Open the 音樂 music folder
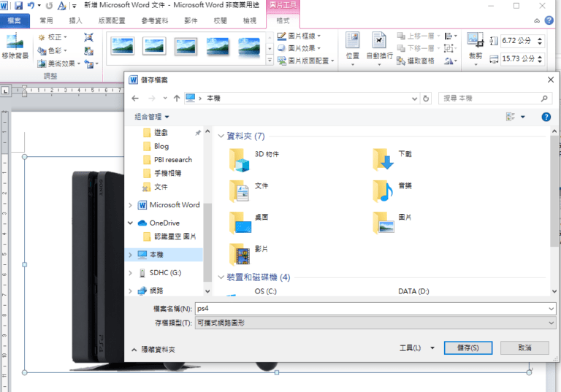Screen dimensions: 561x392 pos(392,191)
